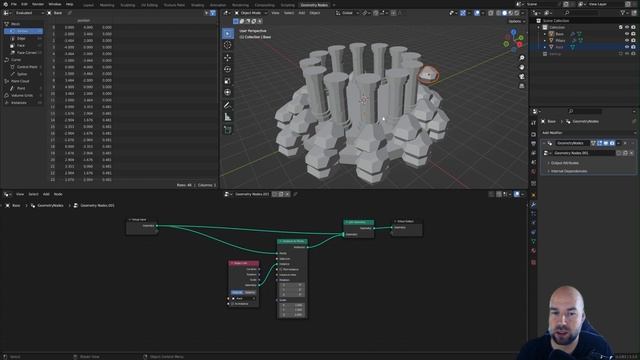Image resolution: width=640 pixels, height=360 pixels.
Task: Toggle viewport overlays
Action: [x=477, y=13]
